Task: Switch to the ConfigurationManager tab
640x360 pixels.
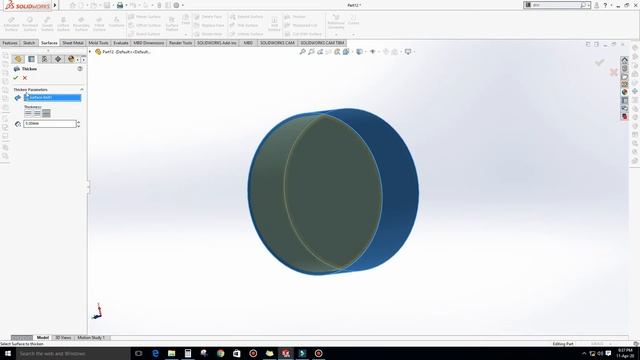Action: pos(44,59)
